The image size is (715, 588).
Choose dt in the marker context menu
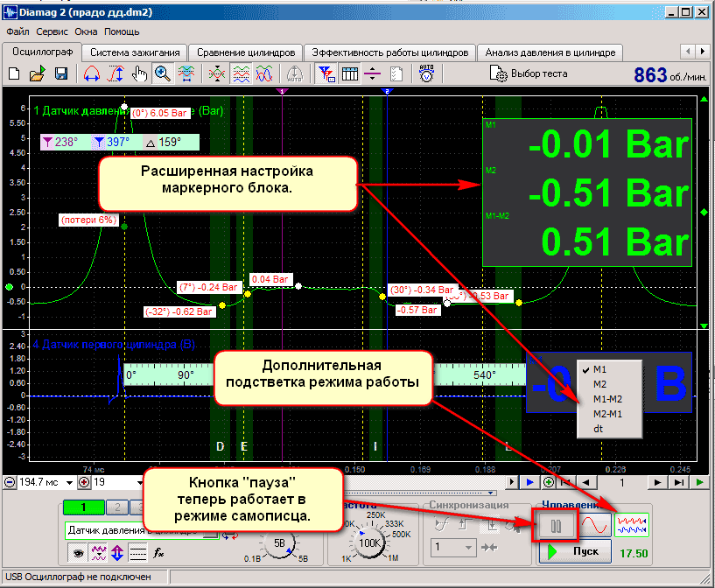pos(609,429)
